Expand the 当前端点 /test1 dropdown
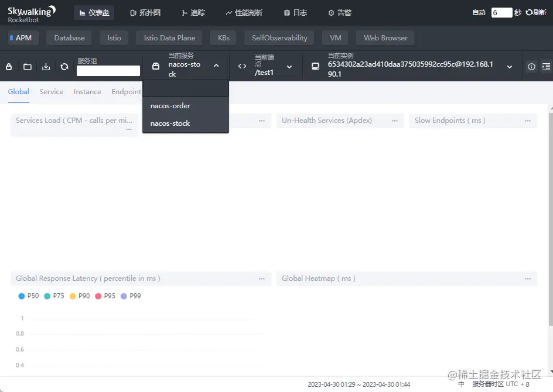Screen dimensions: 553x392 coord(289,67)
